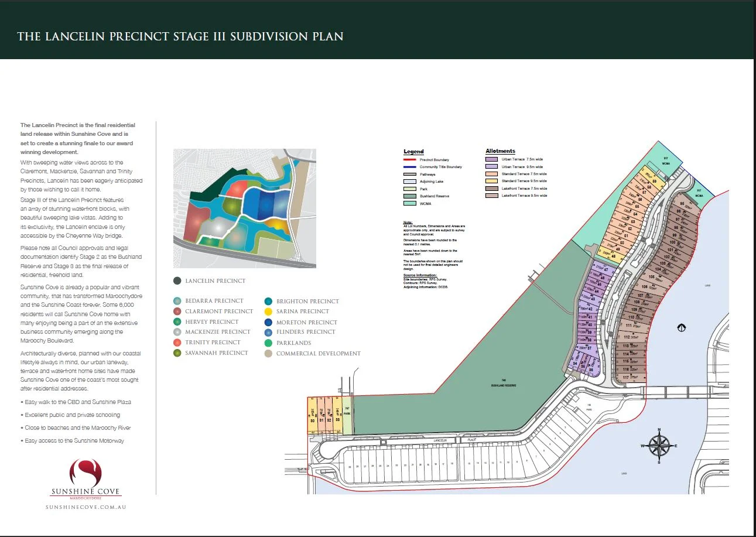756x537 pixels.
Task: Select the Claremont Precinct circle marker
Action: [x=177, y=312]
